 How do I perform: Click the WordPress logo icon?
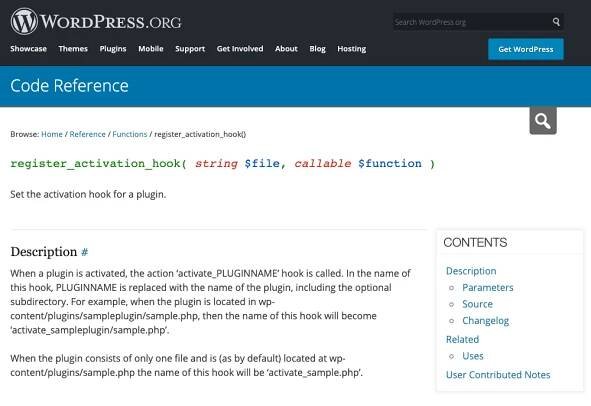(24, 21)
